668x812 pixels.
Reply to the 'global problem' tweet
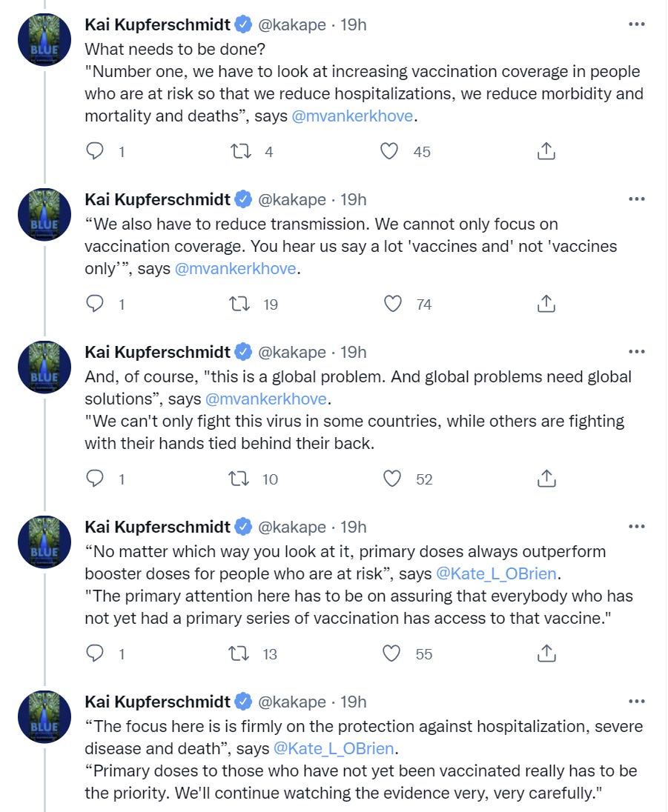click(x=96, y=479)
